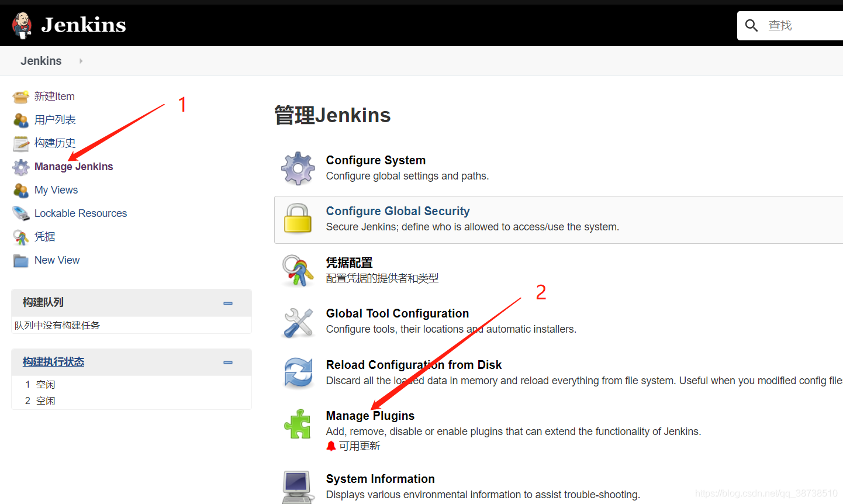The image size is (843, 504).
Task: Click the Reload Configuration from Disk arrows icon
Action: (x=298, y=372)
